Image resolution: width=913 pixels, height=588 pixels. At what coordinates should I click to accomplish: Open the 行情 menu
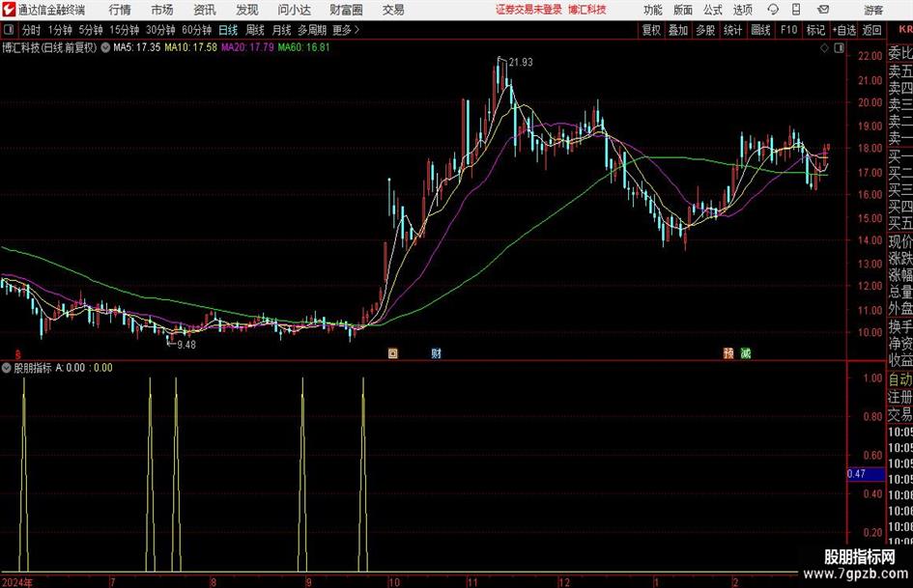[120, 10]
